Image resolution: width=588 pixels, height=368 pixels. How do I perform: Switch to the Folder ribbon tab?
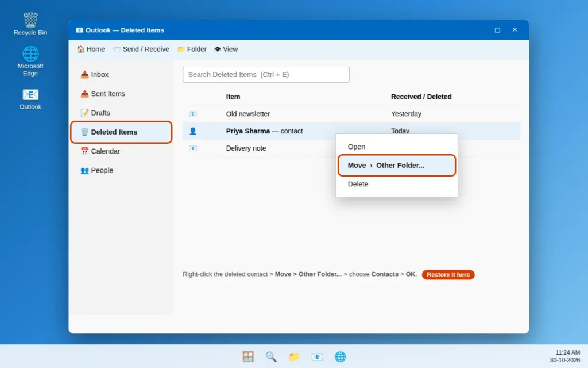click(192, 49)
